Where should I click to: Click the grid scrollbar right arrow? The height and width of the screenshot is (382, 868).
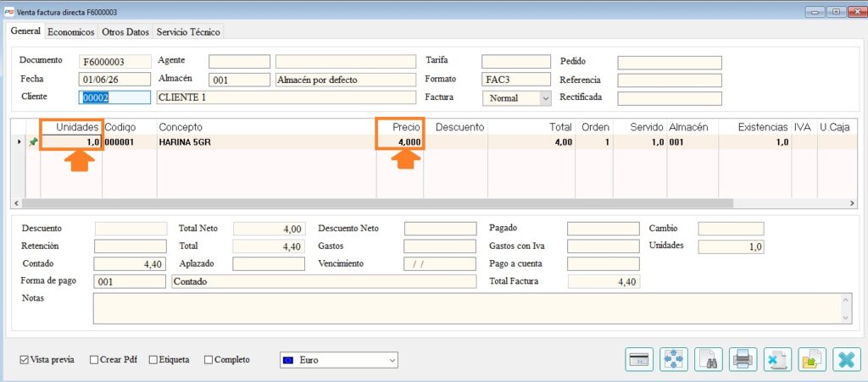[x=852, y=203]
